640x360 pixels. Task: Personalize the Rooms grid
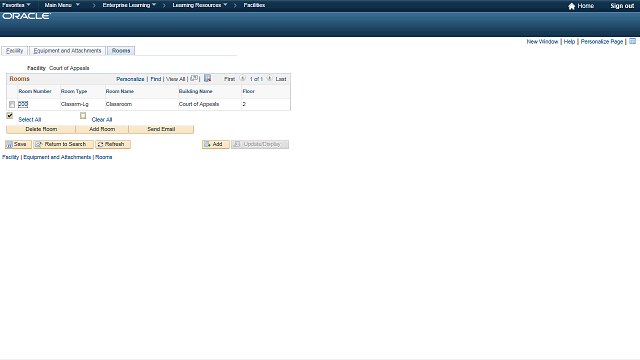click(x=130, y=79)
